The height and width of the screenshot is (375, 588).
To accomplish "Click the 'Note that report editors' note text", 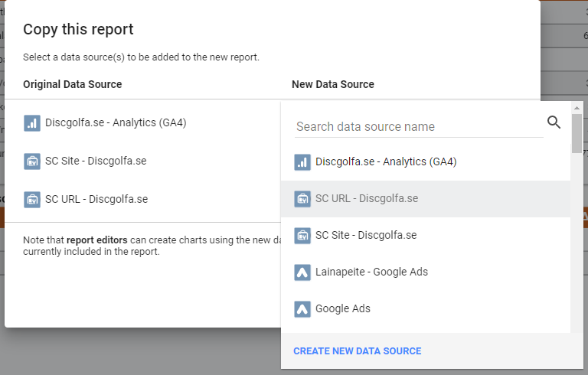I will click(x=152, y=246).
